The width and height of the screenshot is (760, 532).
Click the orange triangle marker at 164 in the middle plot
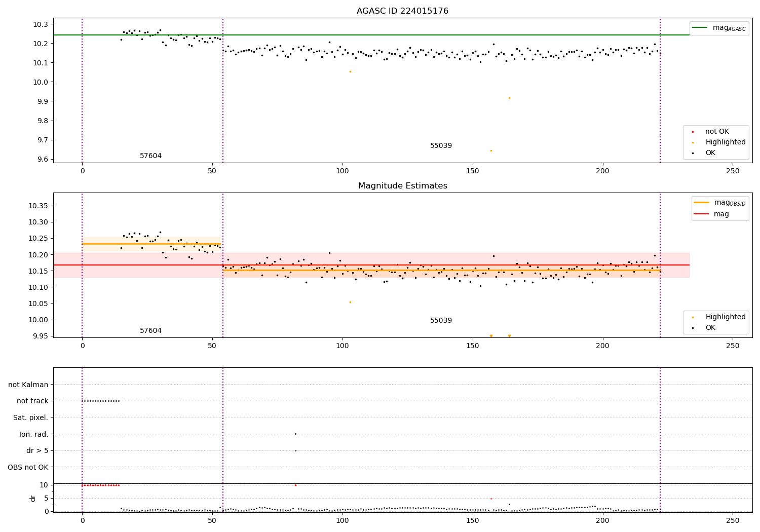509,336
